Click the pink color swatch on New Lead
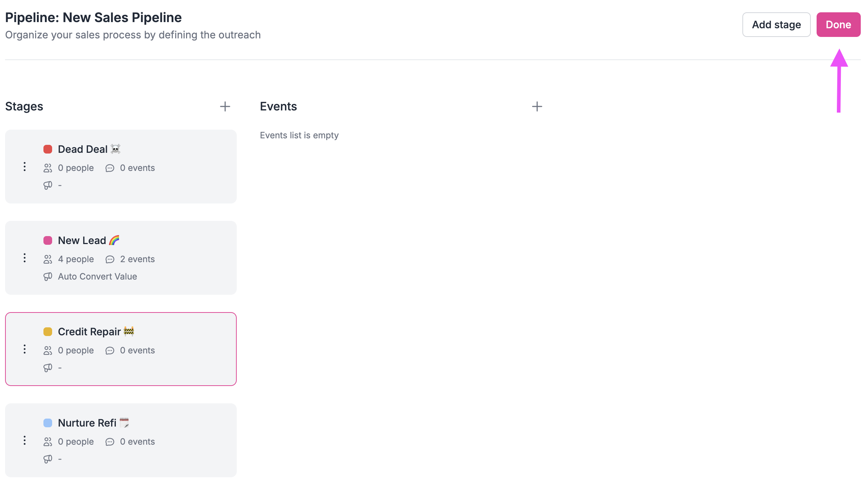The height and width of the screenshot is (491, 868). [48, 240]
